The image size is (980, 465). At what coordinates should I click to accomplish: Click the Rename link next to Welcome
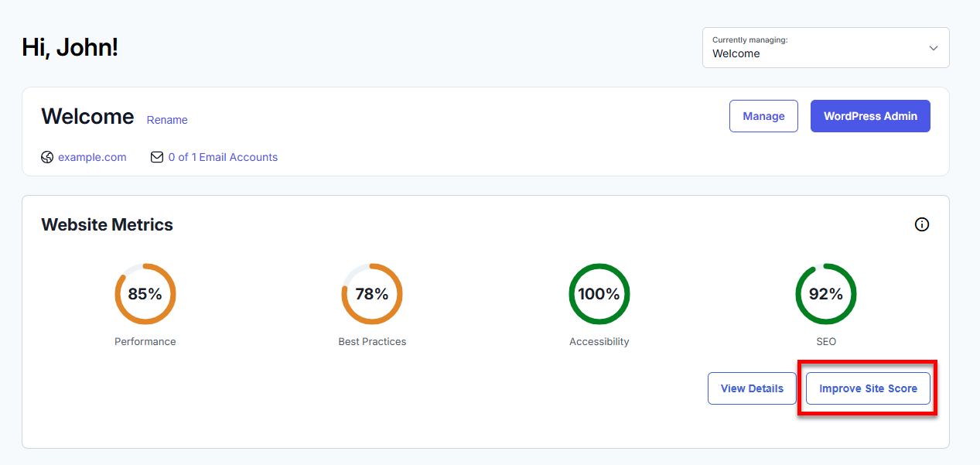pyautogui.click(x=167, y=120)
